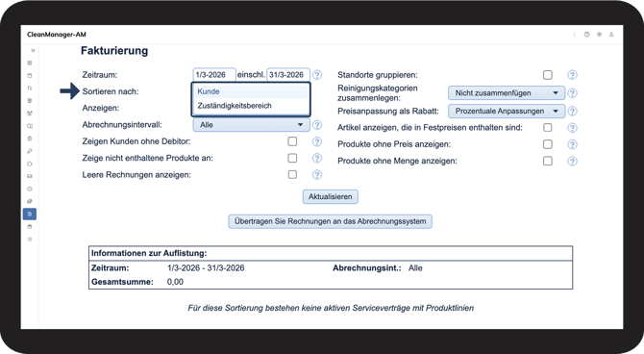Open the dashboard grid icon in sidebar
The image size is (644, 354).
coord(30,63)
